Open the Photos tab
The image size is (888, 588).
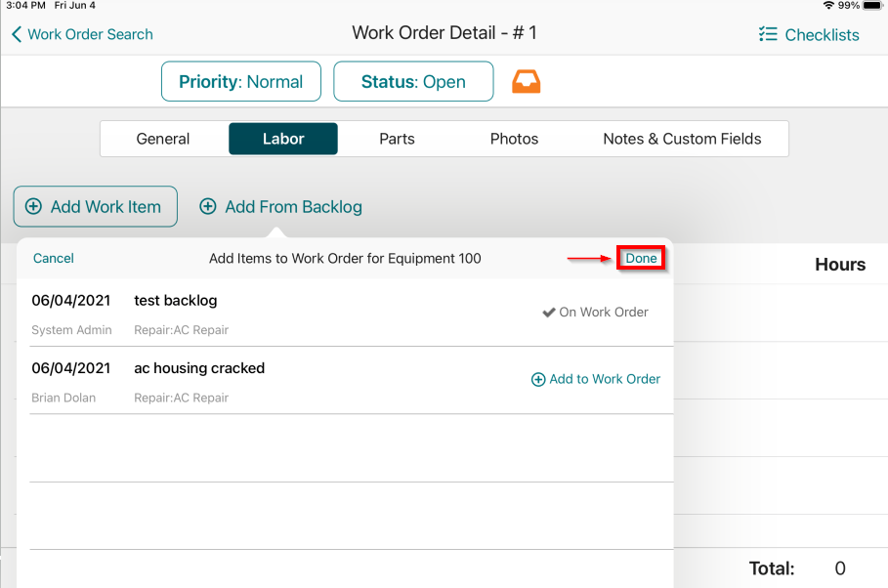[x=513, y=139]
